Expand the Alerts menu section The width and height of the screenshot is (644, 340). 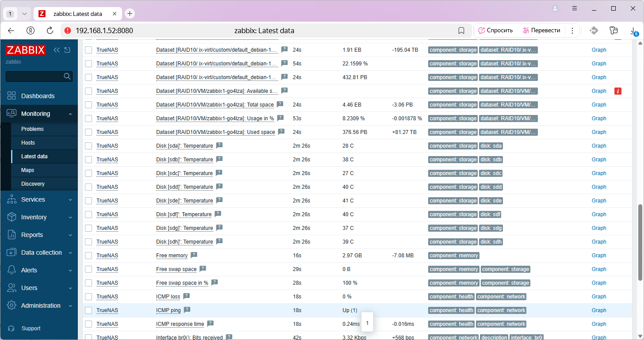pos(39,270)
